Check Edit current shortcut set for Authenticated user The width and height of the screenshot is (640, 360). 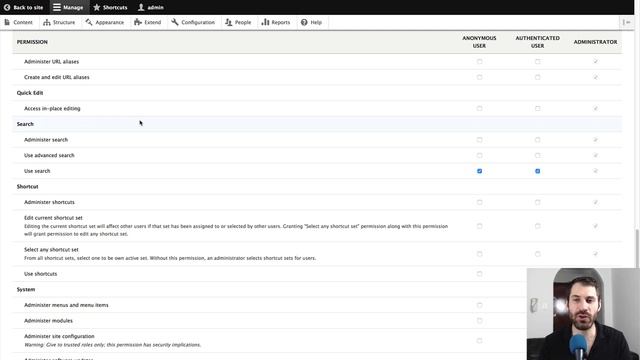[x=538, y=226]
